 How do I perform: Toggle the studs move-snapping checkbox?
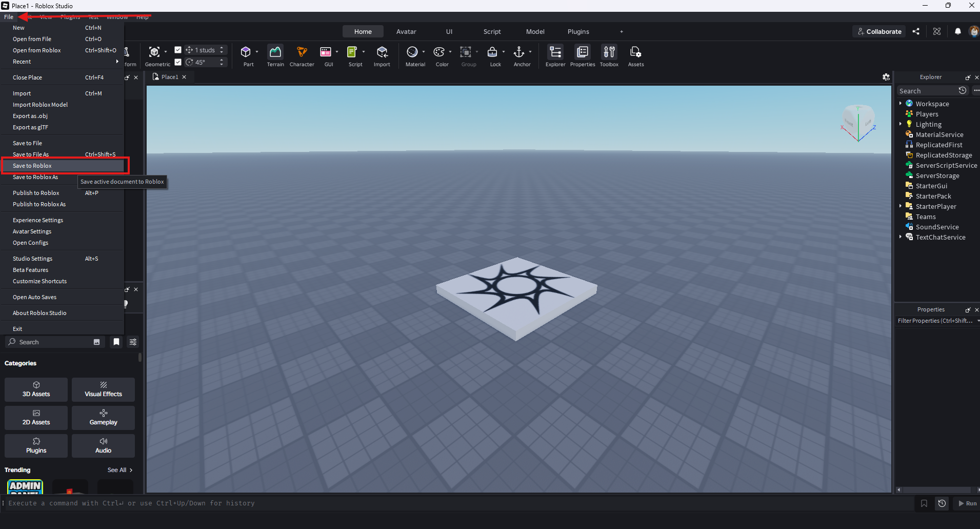coord(178,50)
